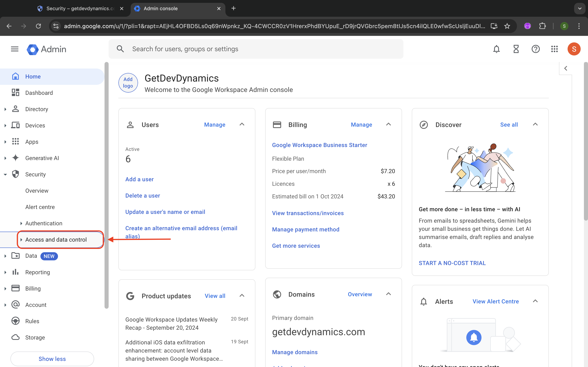
Task: Expand Access and data control
Action: (21, 240)
